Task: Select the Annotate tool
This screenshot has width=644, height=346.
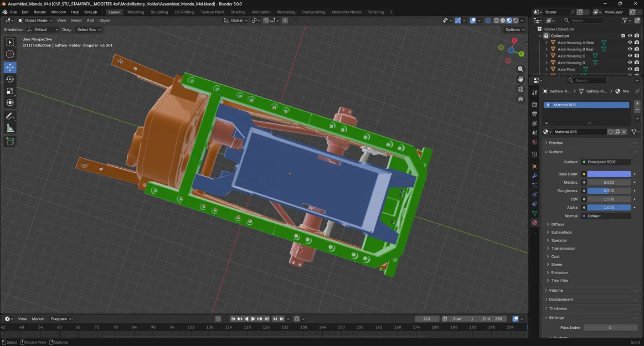Action: coord(9,116)
